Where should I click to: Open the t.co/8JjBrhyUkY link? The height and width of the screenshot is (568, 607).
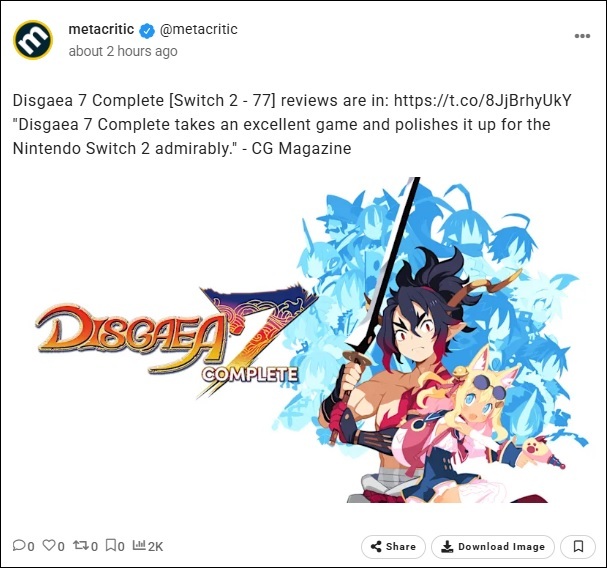click(482, 100)
